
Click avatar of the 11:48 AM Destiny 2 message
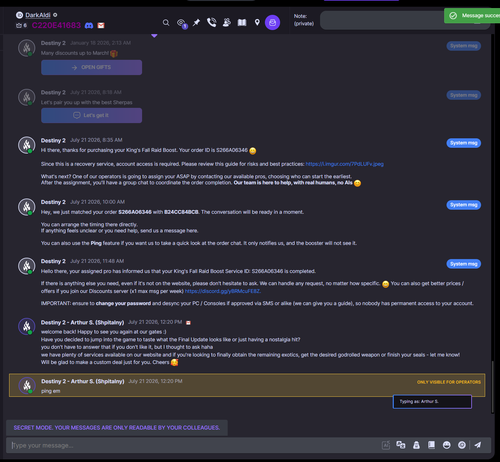pyautogui.click(x=27, y=266)
